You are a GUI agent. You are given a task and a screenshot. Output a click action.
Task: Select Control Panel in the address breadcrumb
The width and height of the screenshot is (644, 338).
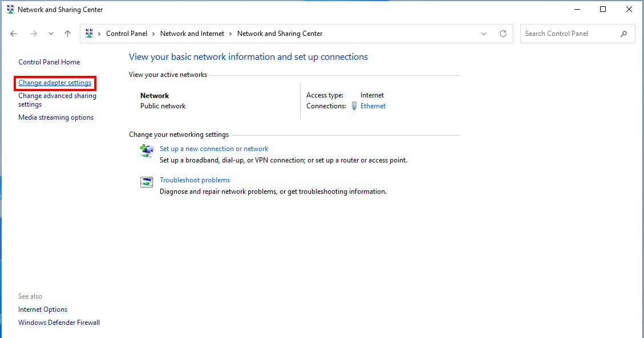126,34
